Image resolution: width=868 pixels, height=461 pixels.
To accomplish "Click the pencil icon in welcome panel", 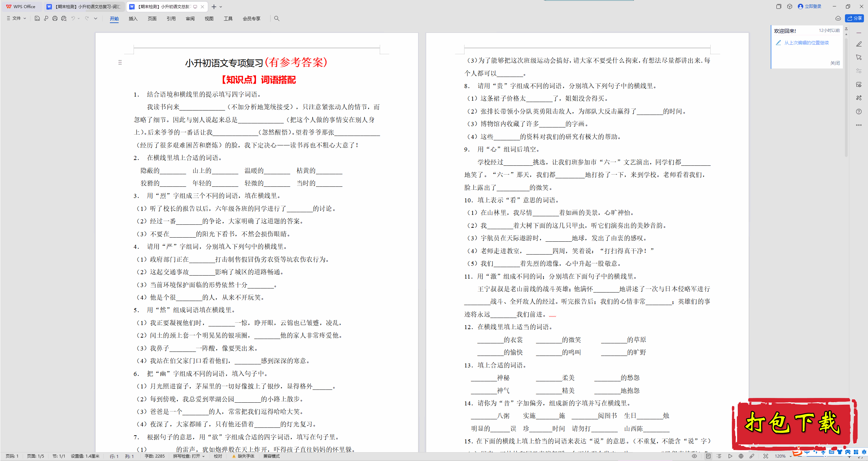I will coord(778,43).
